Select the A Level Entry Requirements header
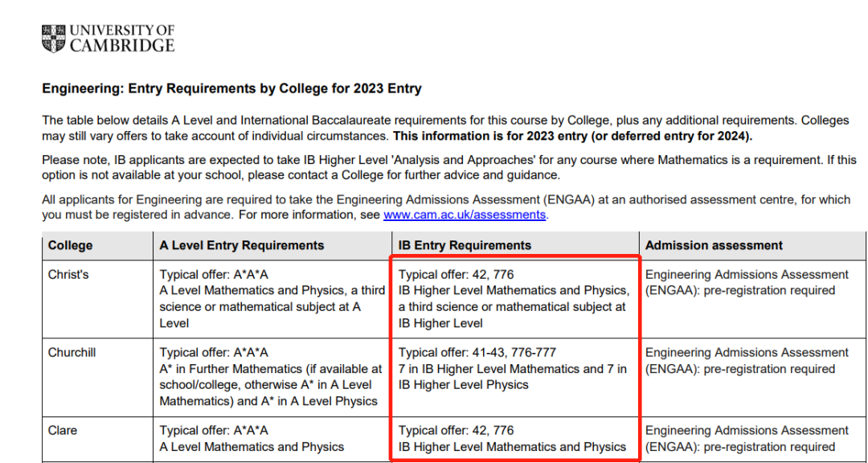This screenshot has height=463, width=868. click(272, 245)
